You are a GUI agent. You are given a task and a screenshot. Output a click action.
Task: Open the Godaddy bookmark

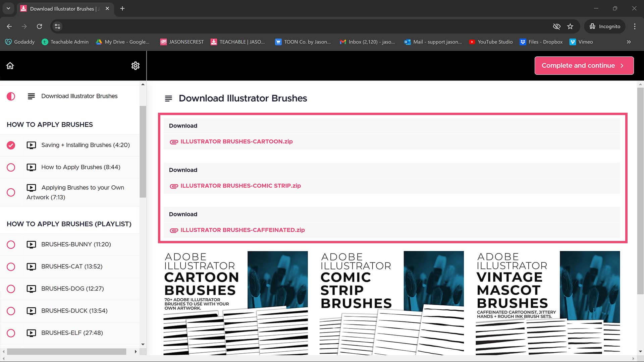pos(20,42)
